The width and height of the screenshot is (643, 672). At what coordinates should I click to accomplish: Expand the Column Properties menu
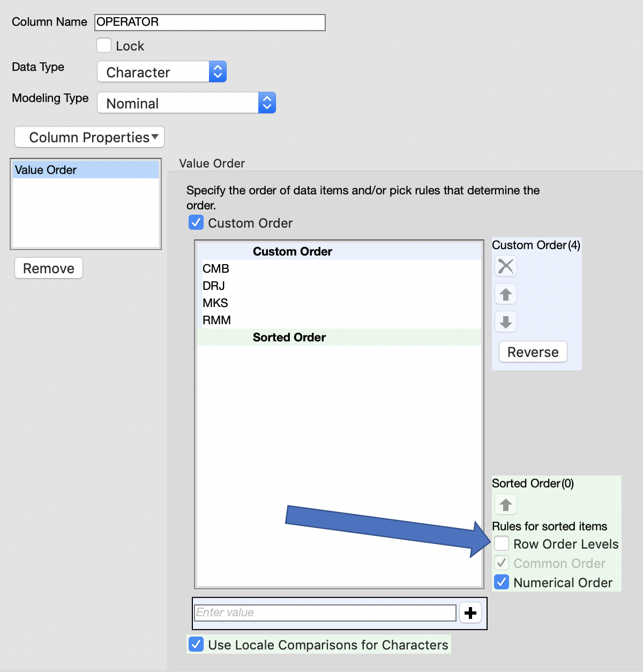[89, 137]
